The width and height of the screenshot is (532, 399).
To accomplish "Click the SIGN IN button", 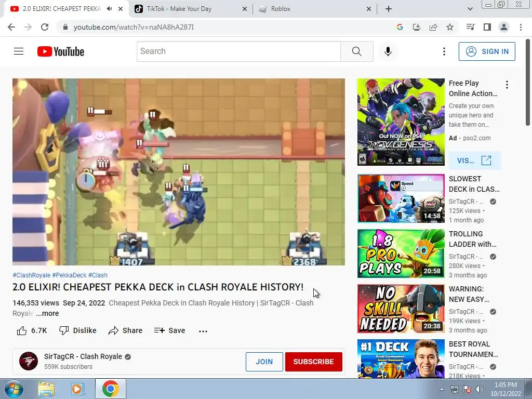I will pyautogui.click(x=487, y=51).
